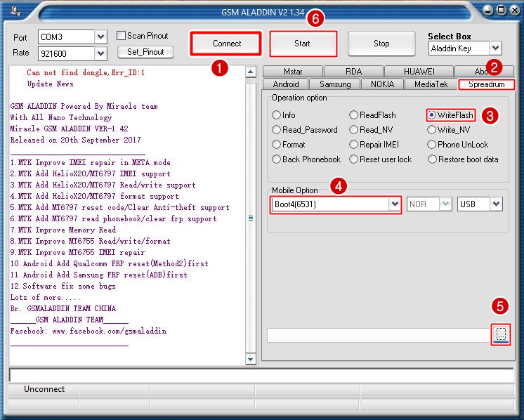Image resolution: width=524 pixels, height=420 pixels.
Task: Open the disabled NOR dropdown
Action: point(445,204)
